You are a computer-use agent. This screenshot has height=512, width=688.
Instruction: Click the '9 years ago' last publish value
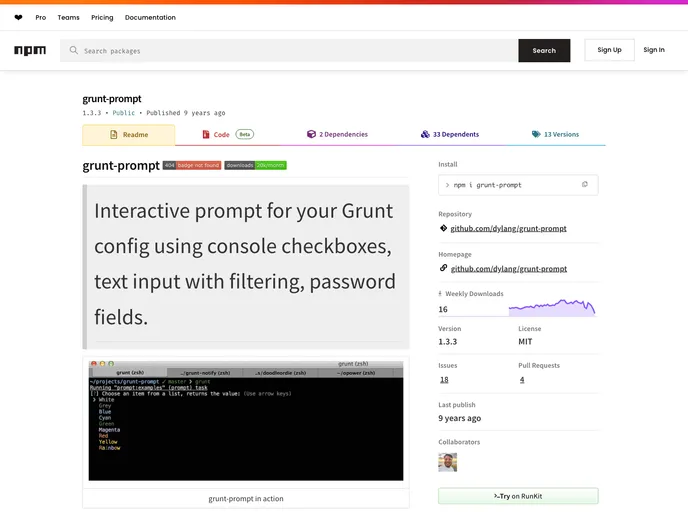pos(459,418)
